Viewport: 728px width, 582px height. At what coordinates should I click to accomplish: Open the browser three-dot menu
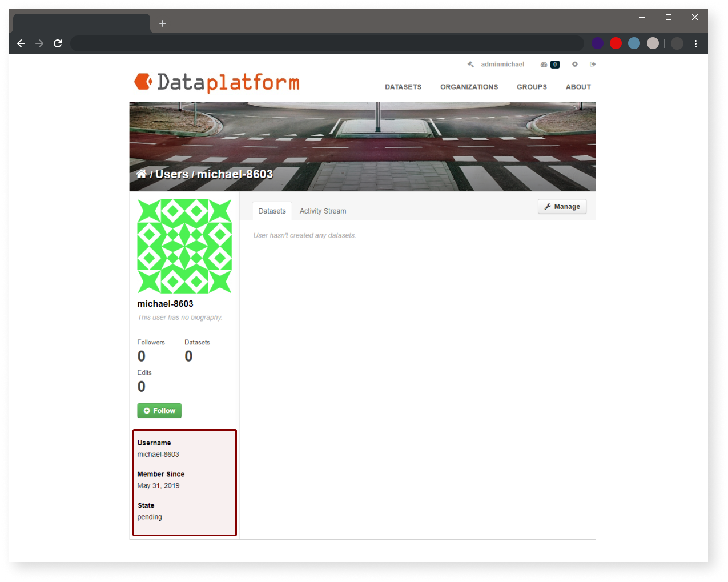[695, 43]
